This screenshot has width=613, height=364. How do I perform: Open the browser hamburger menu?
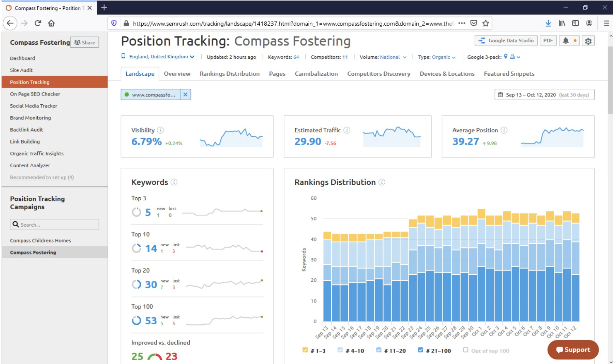click(606, 23)
